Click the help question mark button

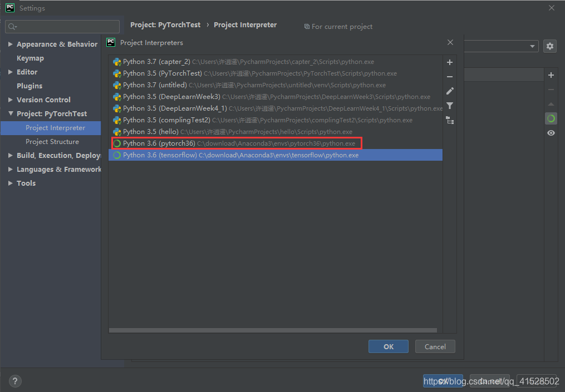(15, 381)
